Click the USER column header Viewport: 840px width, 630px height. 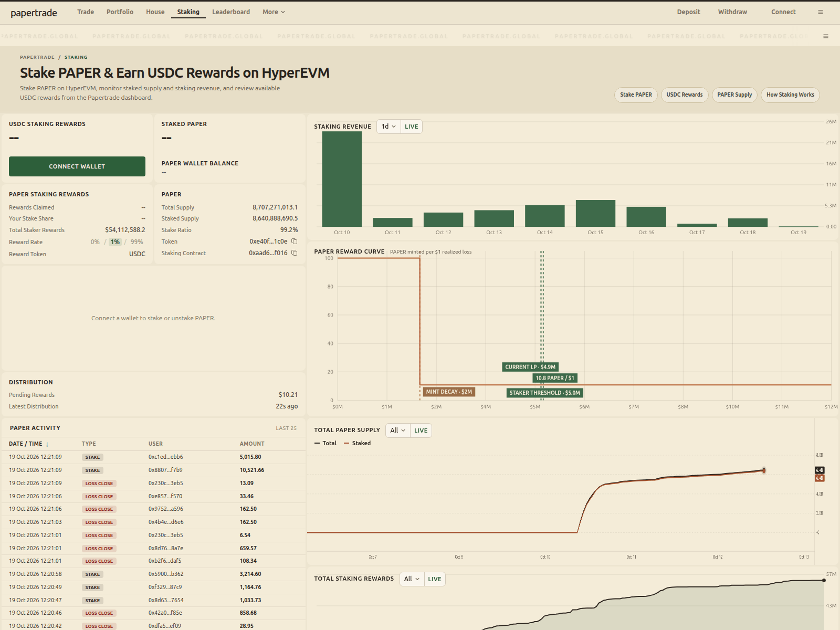coord(155,444)
